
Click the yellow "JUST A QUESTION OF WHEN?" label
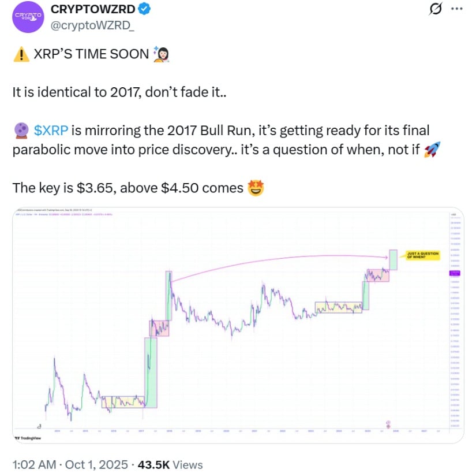423,256
